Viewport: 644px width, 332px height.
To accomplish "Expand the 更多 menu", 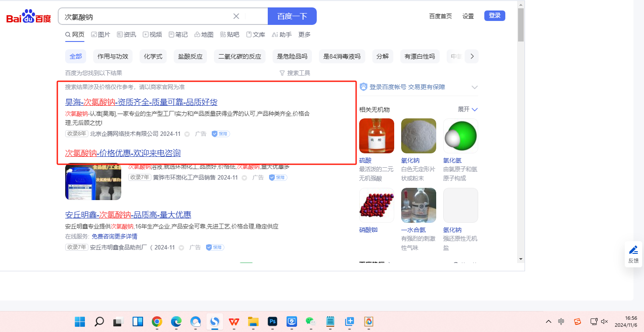I will tap(304, 35).
